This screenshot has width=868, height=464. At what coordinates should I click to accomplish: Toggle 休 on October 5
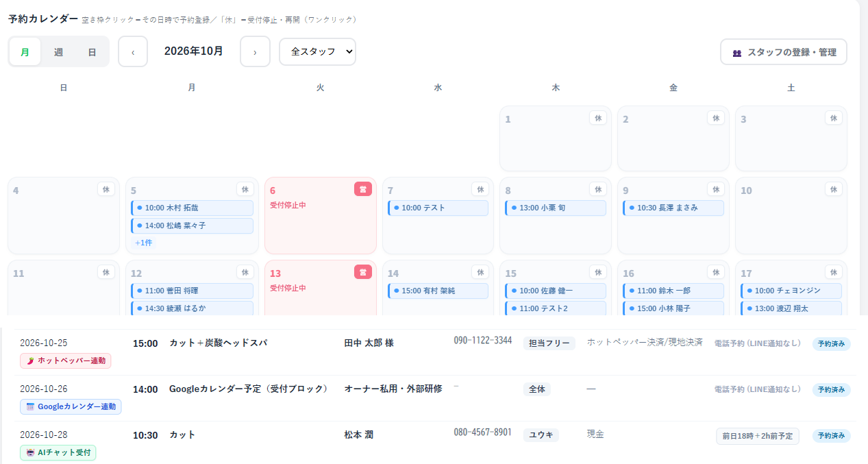click(245, 189)
